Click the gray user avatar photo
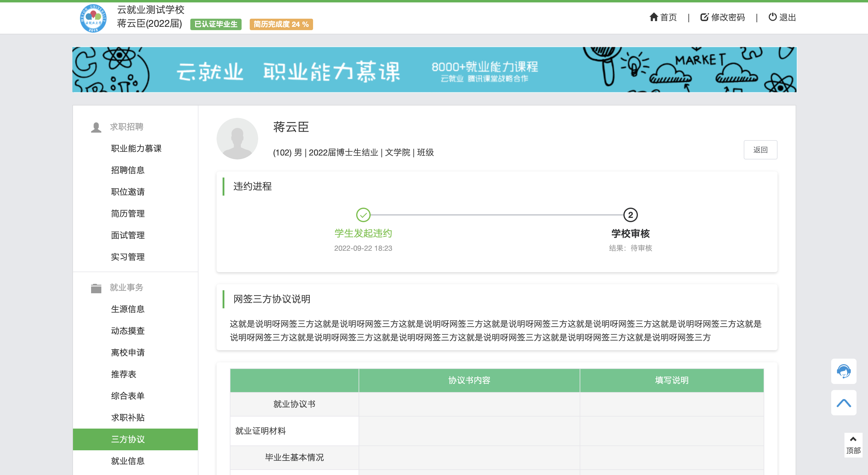The height and width of the screenshot is (475, 868). (x=237, y=138)
